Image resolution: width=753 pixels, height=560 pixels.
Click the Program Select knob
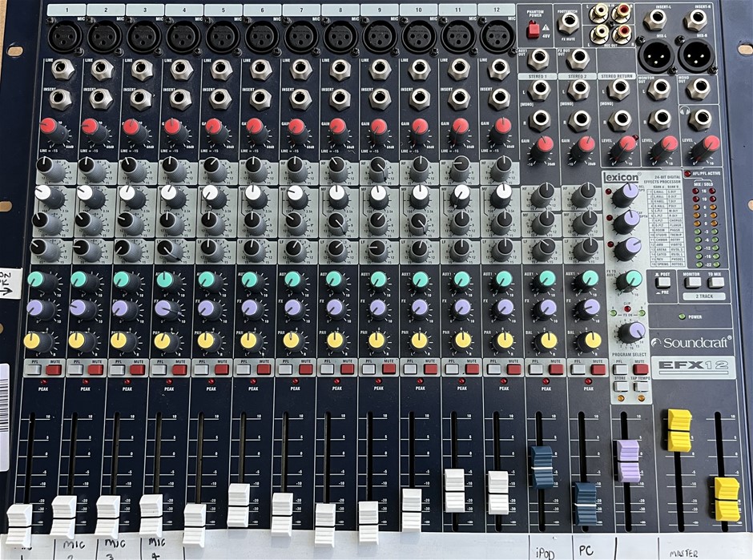coord(631,331)
